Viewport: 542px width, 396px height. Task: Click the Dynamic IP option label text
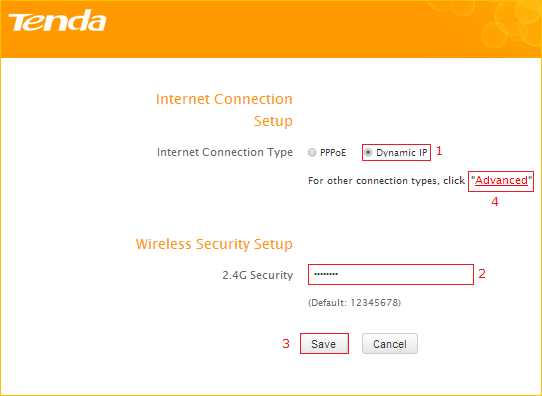pyautogui.click(x=402, y=153)
